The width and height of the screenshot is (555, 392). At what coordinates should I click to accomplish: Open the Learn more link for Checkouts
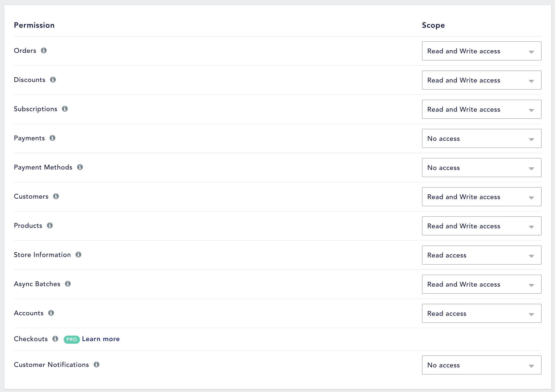[x=101, y=339]
